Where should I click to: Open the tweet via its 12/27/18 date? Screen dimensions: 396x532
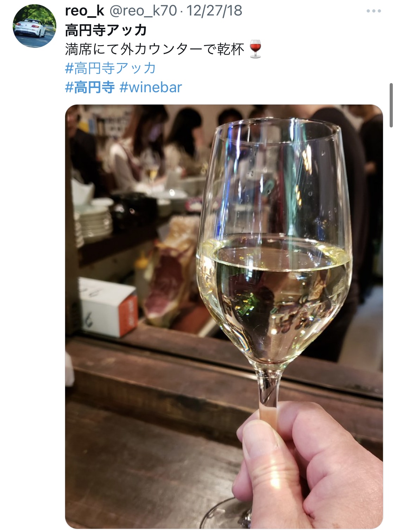point(214,11)
